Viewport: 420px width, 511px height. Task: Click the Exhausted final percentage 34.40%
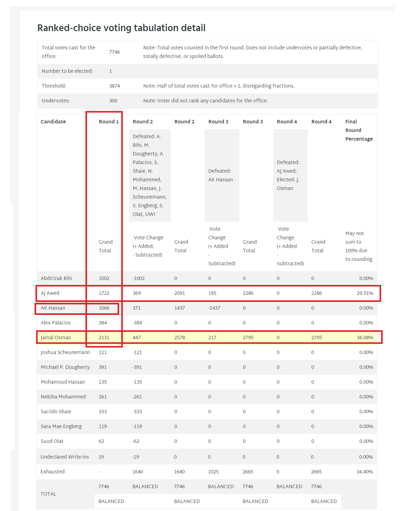[364, 472]
